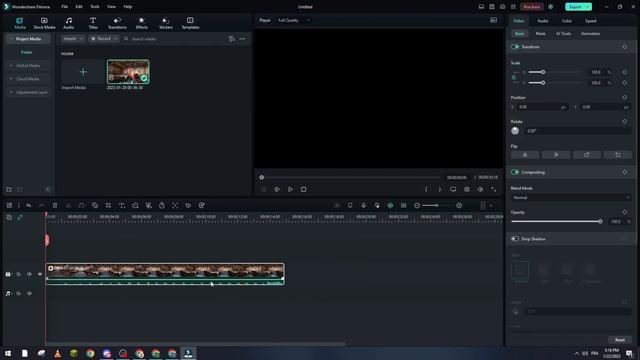640x360 pixels.
Task: Open the Titles tab
Action: (93, 23)
